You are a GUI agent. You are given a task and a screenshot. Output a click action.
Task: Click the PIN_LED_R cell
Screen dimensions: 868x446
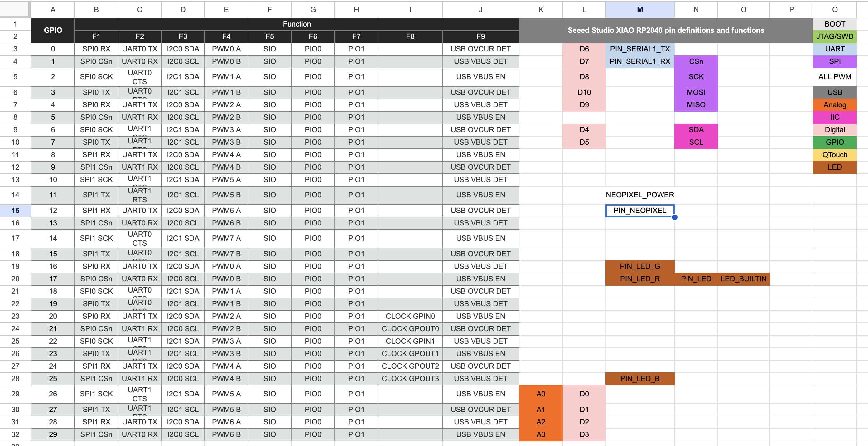(x=639, y=279)
